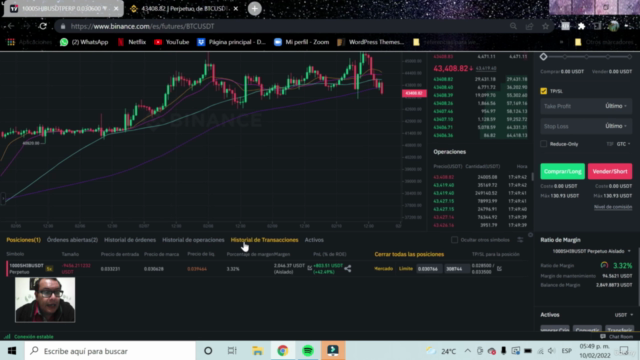Open a new browser tab with the plus button
The image size is (640, 360).
tap(255, 9)
